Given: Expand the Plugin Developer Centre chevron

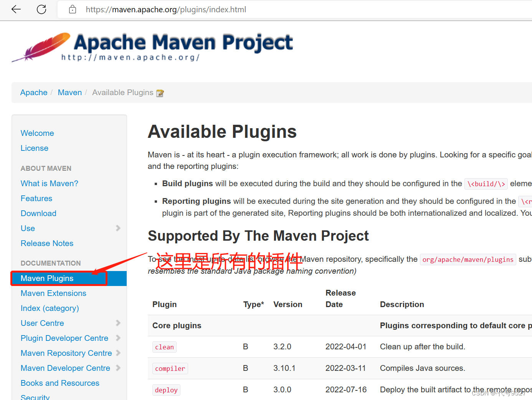Looking at the screenshot, I should tap(118, 338).
